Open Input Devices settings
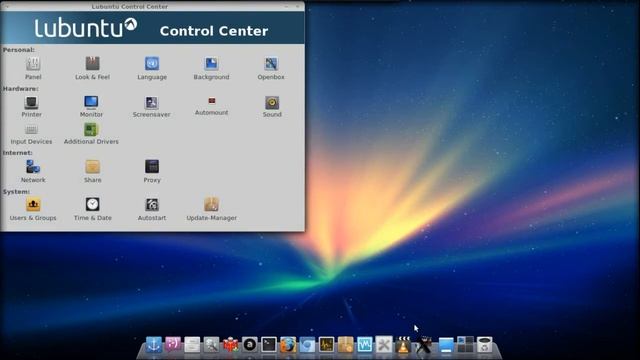This screenshot has width=640, height=360. [31, 135]
